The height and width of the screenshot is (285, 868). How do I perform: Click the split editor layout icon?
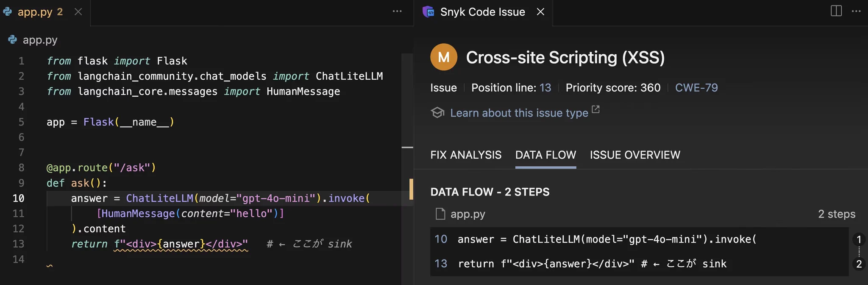[836, 11]
